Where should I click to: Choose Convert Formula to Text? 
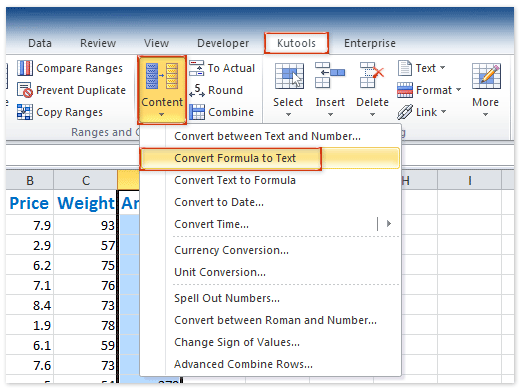point(270,158)
